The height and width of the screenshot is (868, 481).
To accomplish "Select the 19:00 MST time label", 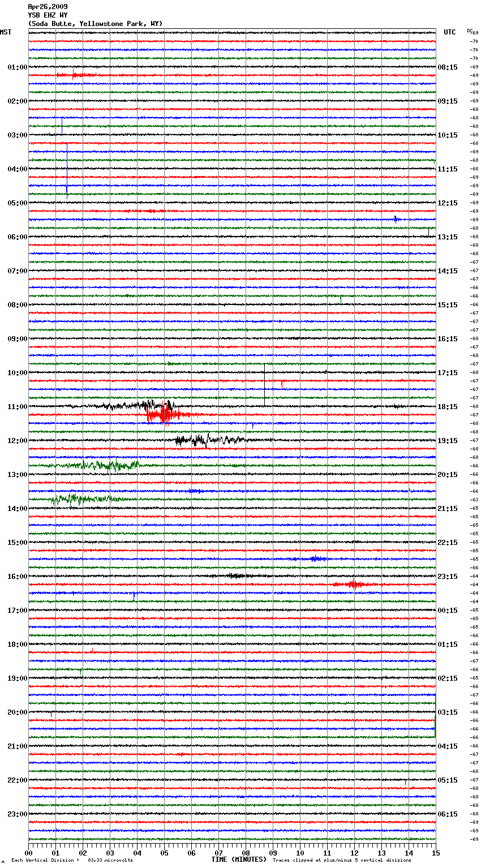I will coord(18,678).
